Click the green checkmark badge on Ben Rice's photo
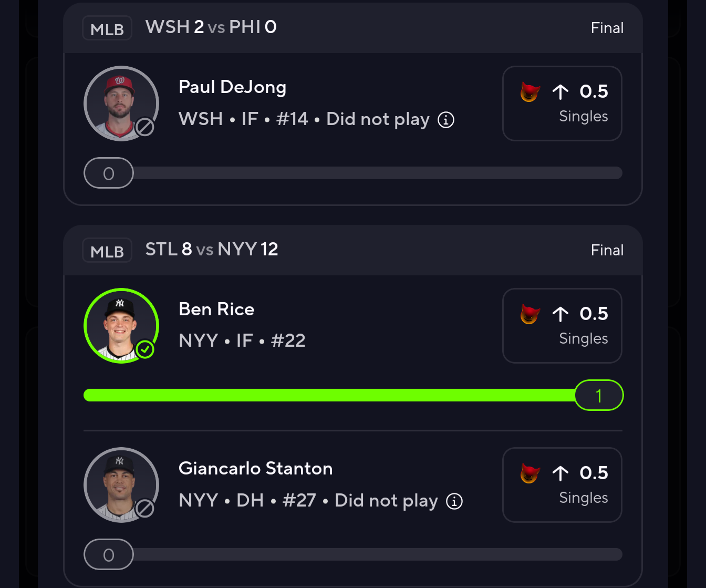Viewport: 706px width, 588px height. 145,349
